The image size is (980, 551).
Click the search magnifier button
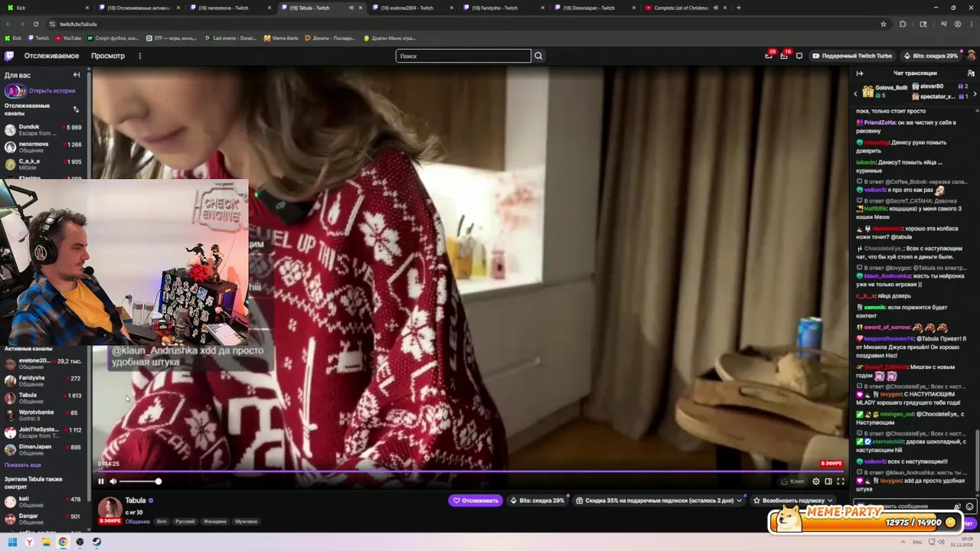coord(538,56)
